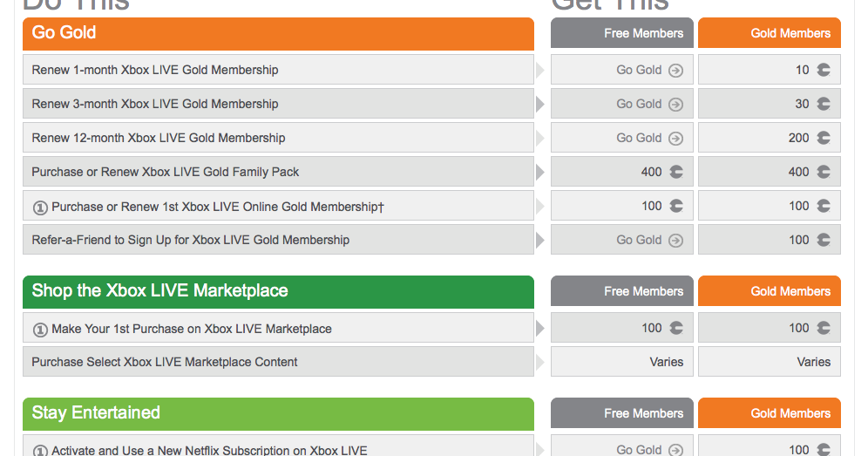Click Renew 1-month Xbox LIVE Gold Membership
Screen dimensions: 868x456
coord(155,70)
